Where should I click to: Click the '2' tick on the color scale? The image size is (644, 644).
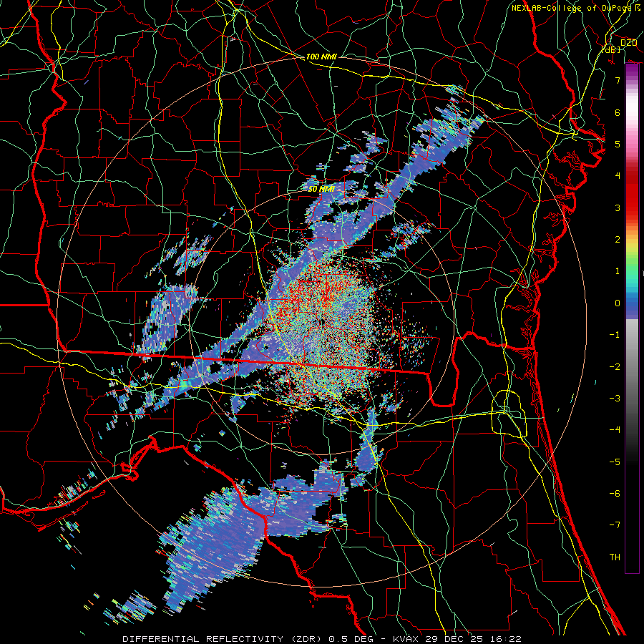coord(618,240)
